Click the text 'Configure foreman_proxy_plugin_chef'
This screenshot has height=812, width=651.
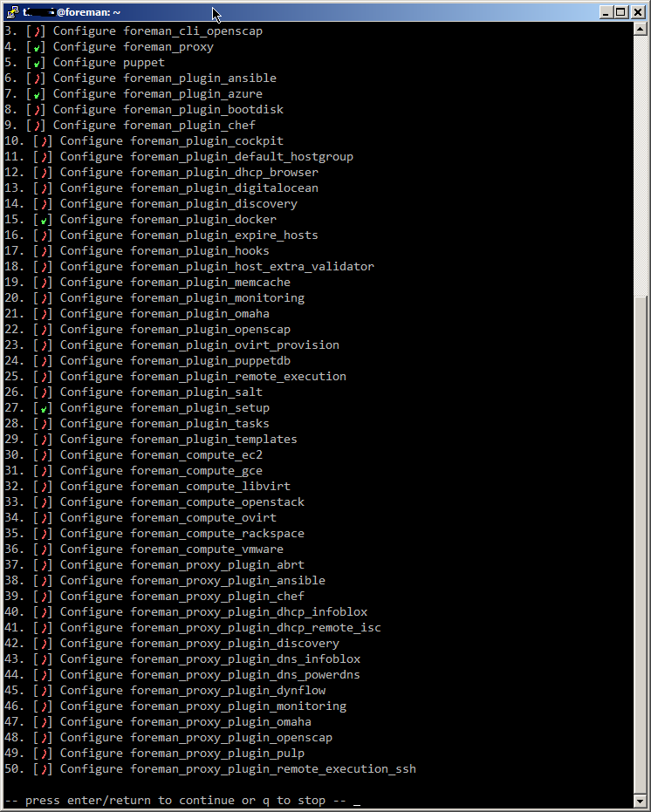pyautogui.click(x=182, y=596)
